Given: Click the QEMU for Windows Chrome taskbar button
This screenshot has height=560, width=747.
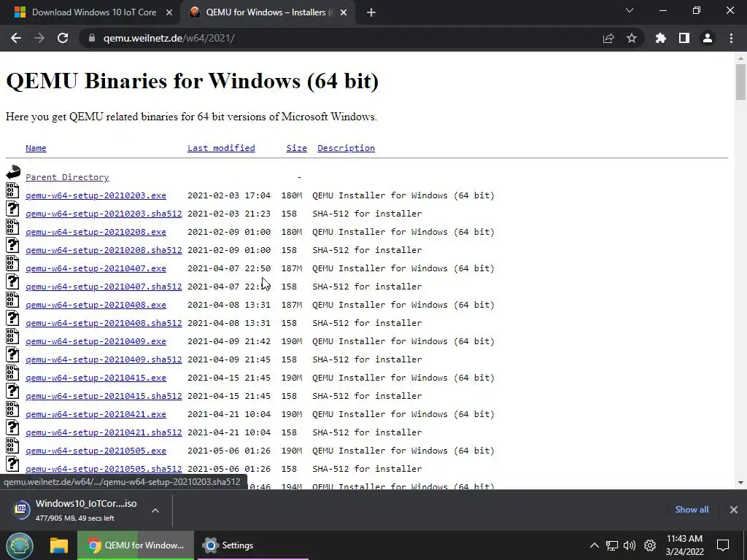Looking at the screenshot, I should [x=136, y=545].
